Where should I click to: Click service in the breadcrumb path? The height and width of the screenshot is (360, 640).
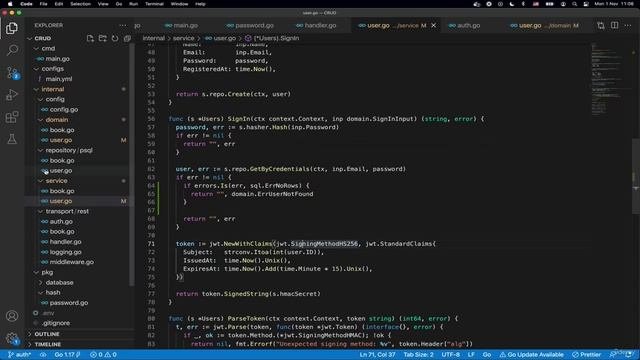pos(183,38)
